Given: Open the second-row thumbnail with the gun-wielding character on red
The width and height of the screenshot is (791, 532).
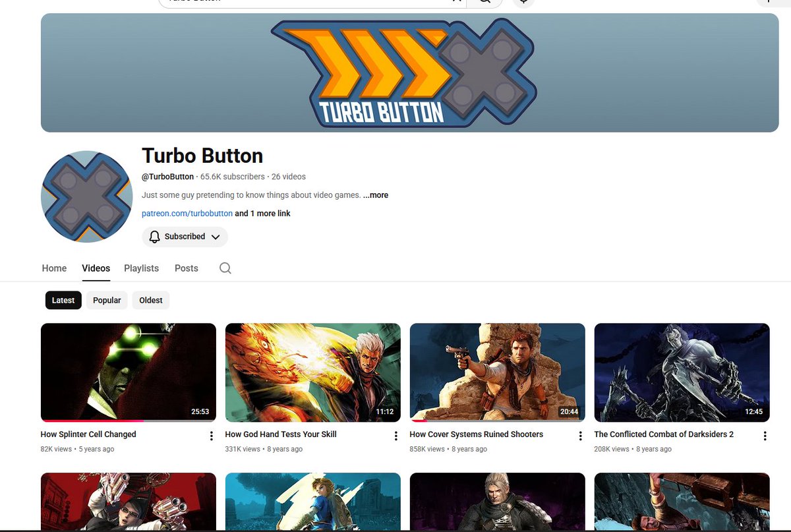Looking at the screenshot, I should pyautogui.click(x=129, y=501).
